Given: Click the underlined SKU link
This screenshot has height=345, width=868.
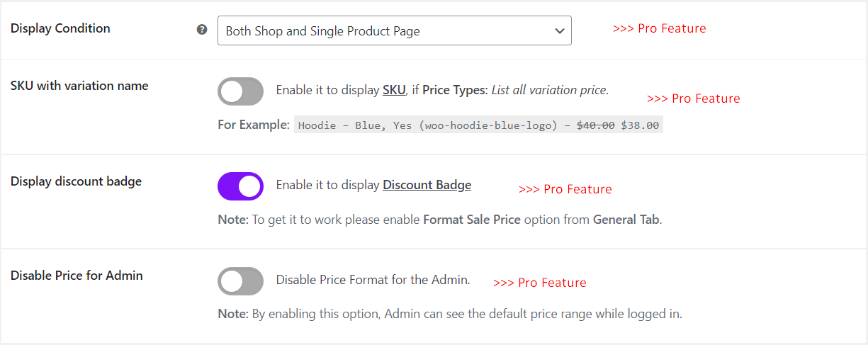Looking at the screenshot, I should (x=394, y=90).
